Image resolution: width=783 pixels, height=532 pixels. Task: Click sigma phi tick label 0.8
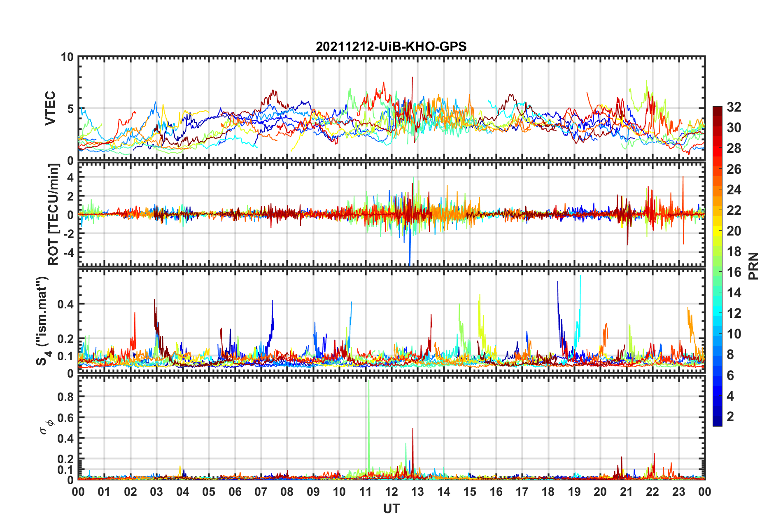point(66,397)
